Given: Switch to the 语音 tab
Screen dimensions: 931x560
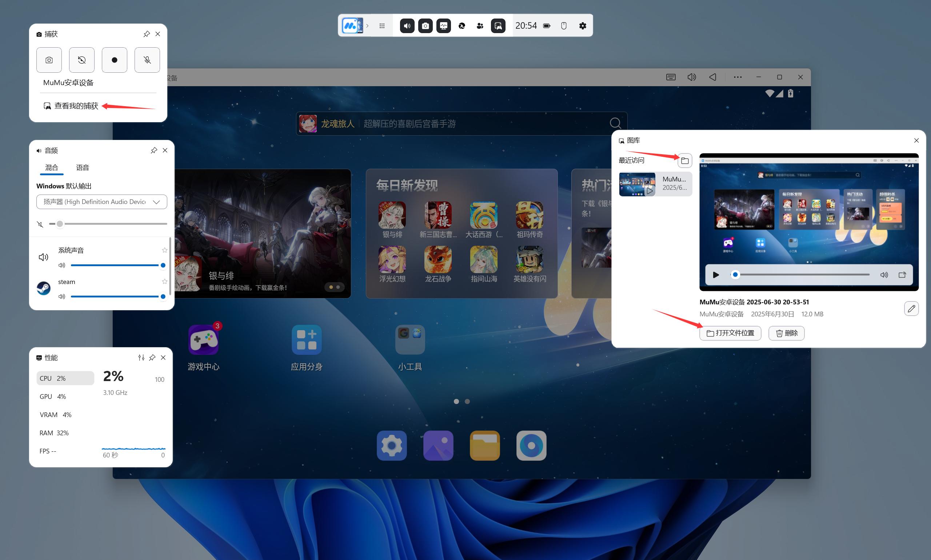Looking at the screenshot, I should 82,168.
